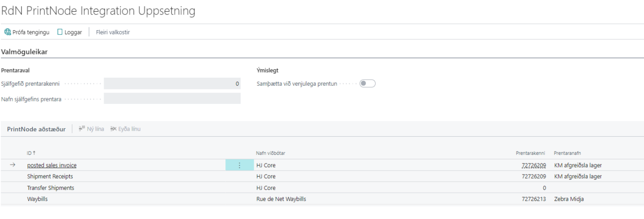Click the row selector arrow icon
The width and height of the screenshot is (644, 219).
click(13, 165)
